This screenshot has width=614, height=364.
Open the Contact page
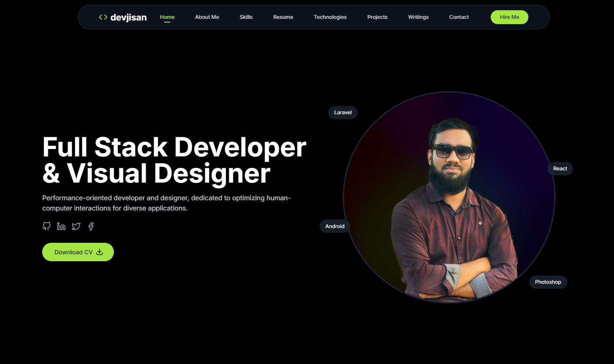(458, 17)
